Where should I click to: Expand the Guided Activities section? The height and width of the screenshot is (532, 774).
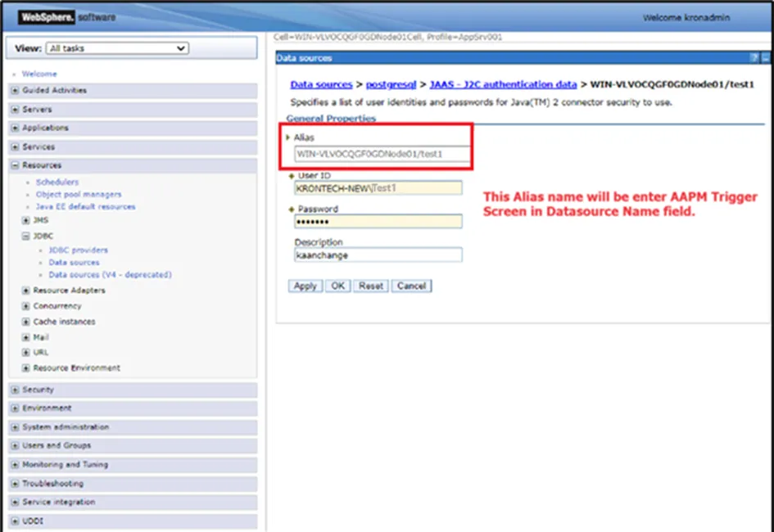(x=15, y=91)
